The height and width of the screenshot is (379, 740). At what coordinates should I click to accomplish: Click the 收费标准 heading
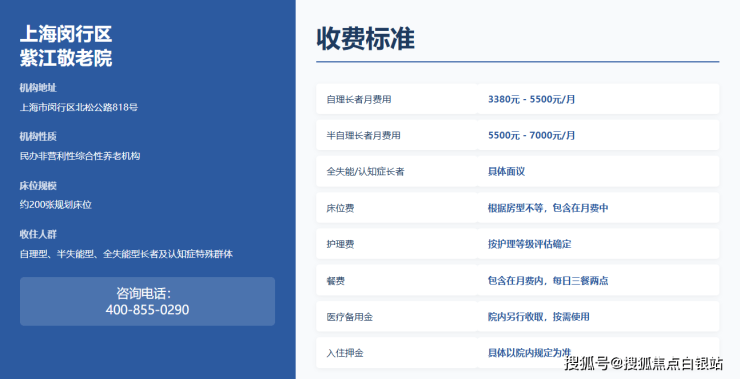pos(366,39)
